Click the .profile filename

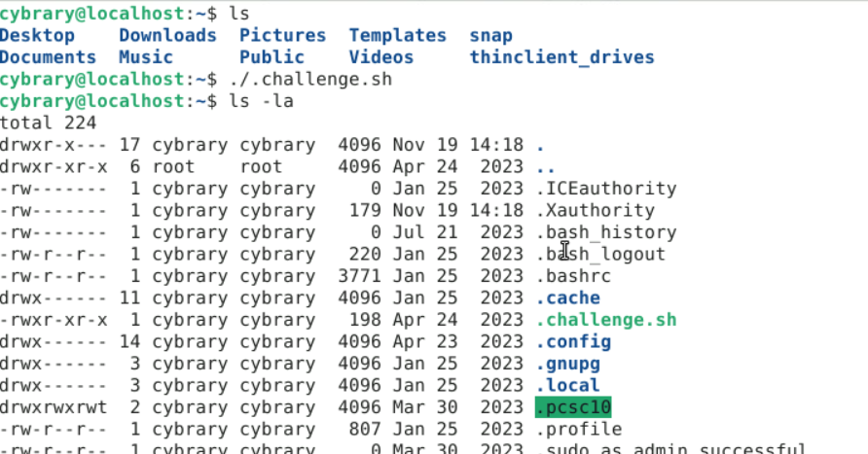pyautogui.click(x=578, y=429)
